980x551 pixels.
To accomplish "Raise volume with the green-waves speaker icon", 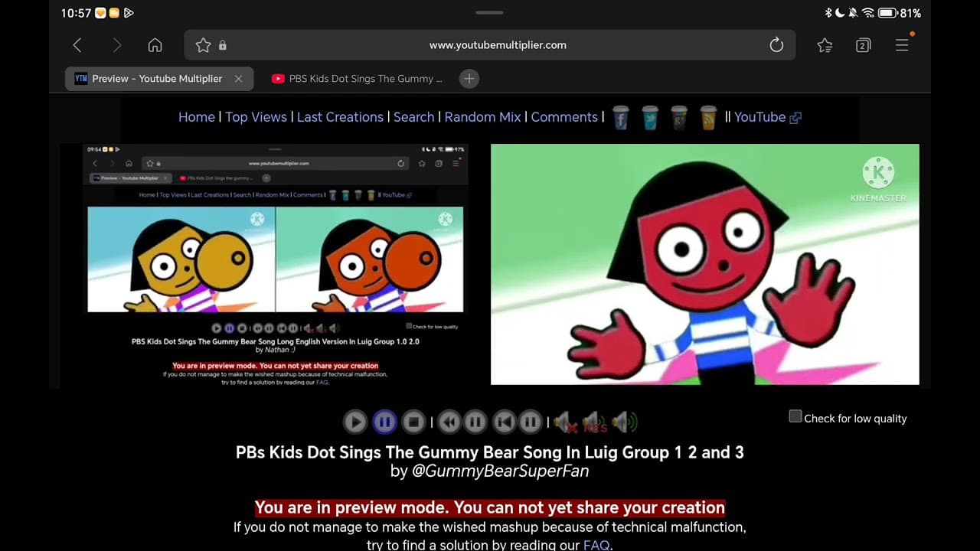I will [x=625, y=422].
